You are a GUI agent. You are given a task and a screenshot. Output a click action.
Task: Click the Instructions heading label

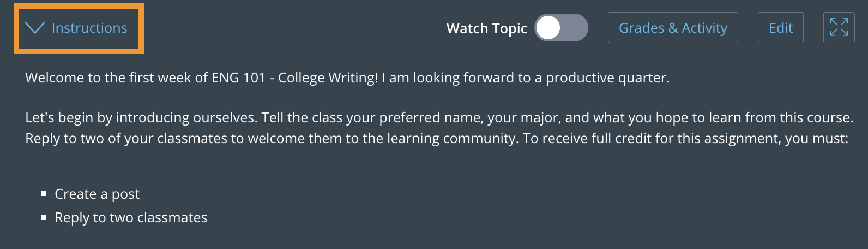(89, 28)
